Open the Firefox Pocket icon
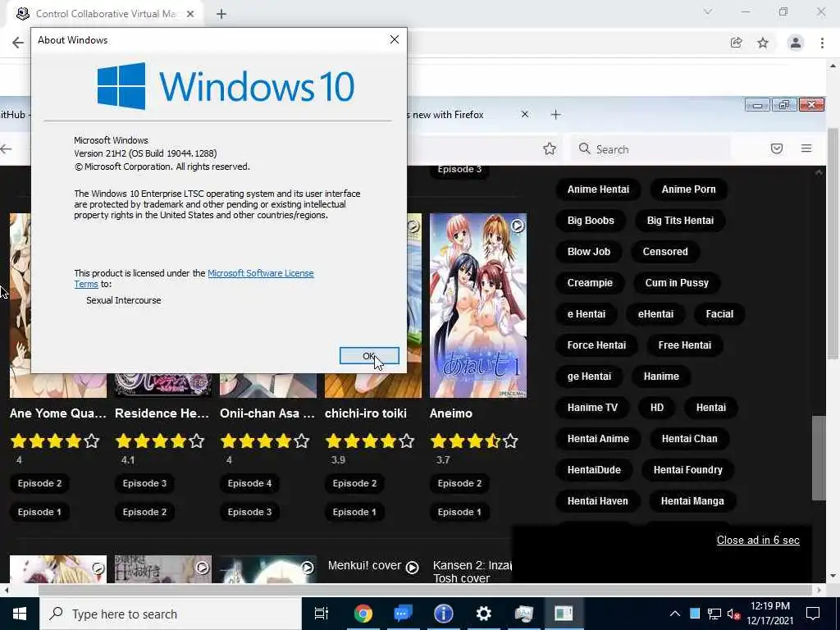The image size is (840, 630). 777,149
